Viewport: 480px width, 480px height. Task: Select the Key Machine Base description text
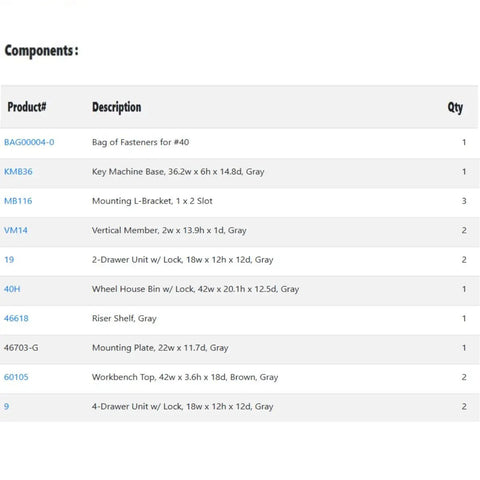pos(178,172)
